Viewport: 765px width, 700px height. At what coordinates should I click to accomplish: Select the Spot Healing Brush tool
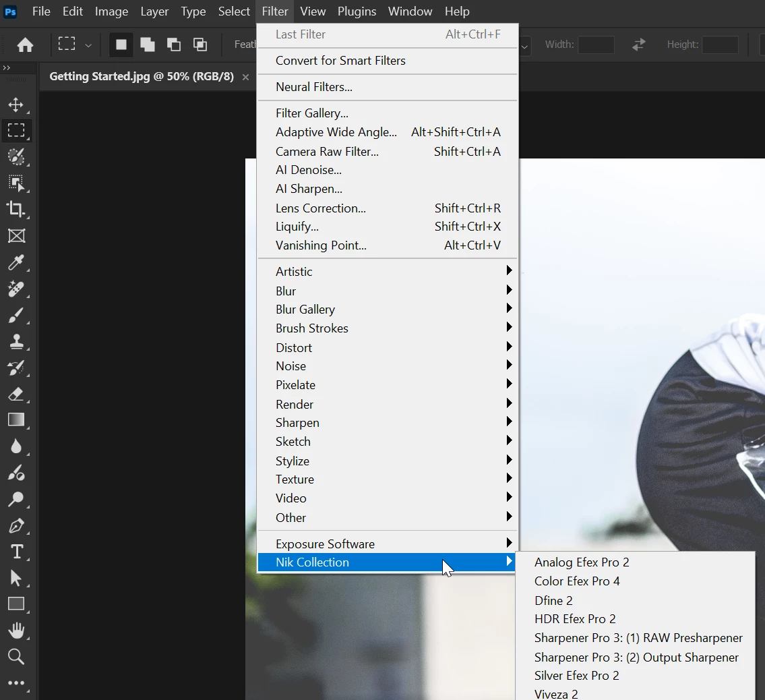[16, 289]
